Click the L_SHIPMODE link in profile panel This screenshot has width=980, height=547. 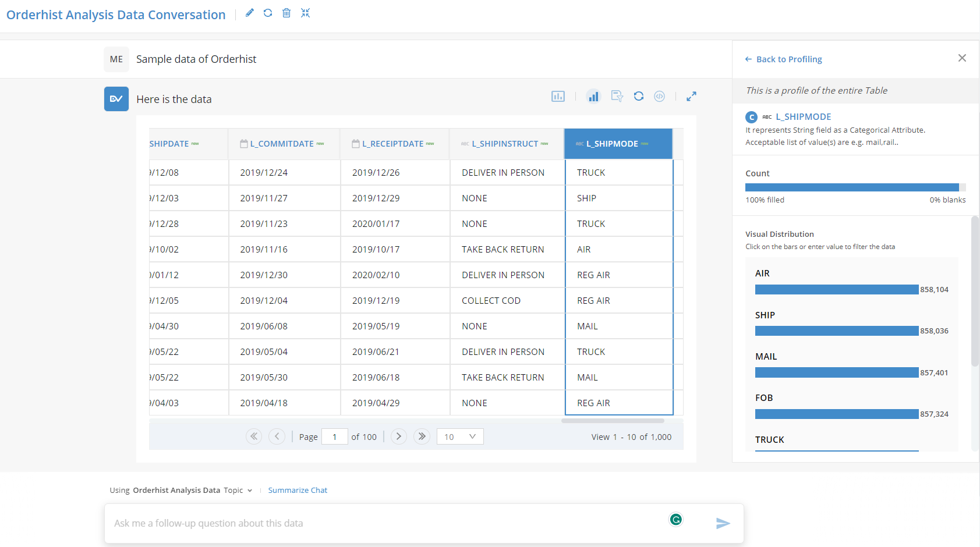803,117
